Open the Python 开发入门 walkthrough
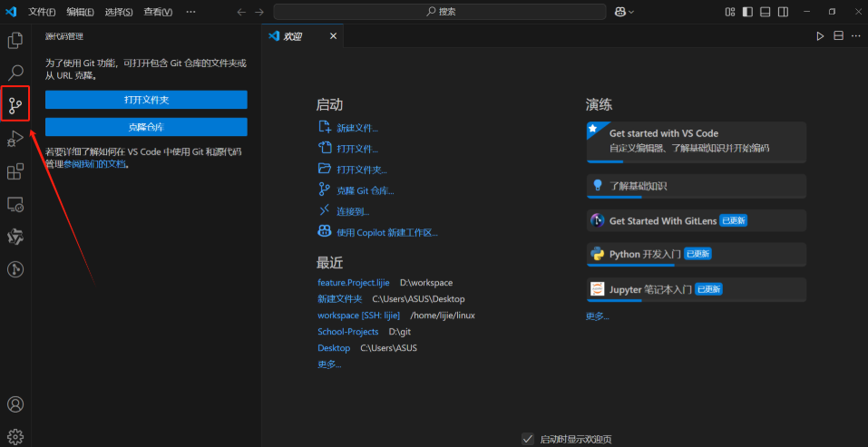This screenshot has width=868, height=447. [x=697, y=255]
